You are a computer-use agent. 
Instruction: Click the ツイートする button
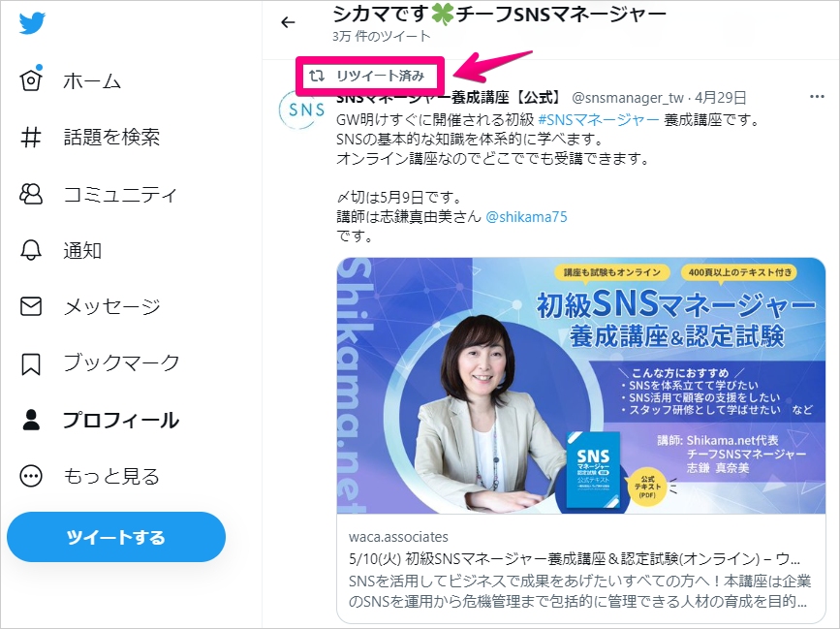(116, 537)
